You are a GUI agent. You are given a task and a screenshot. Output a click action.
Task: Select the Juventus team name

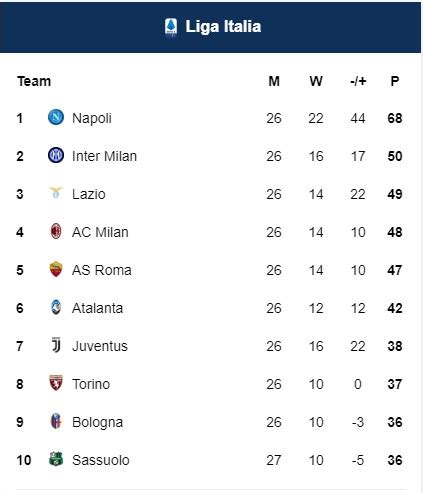(100, 346)
